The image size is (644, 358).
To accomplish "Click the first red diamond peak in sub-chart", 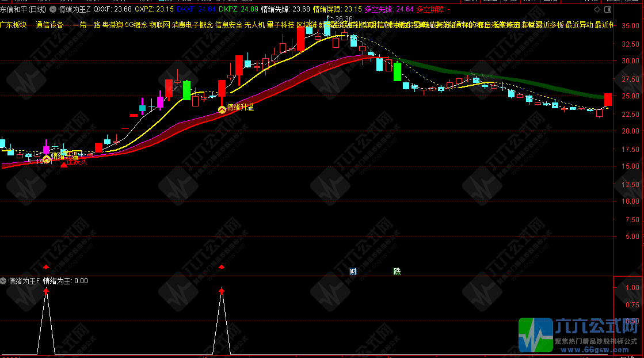I will [46, 291].
